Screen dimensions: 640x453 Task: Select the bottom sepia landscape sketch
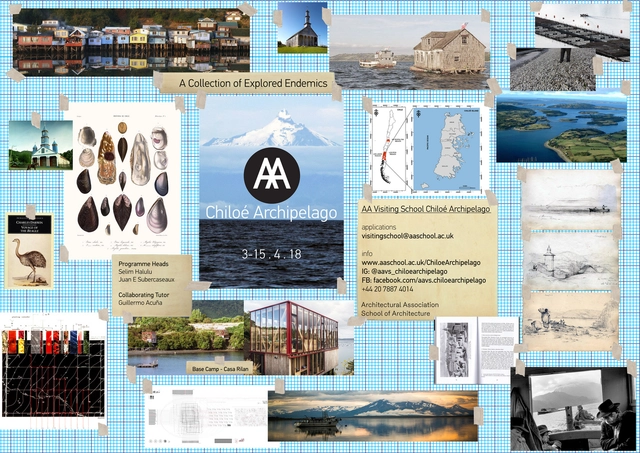point(570,321)
